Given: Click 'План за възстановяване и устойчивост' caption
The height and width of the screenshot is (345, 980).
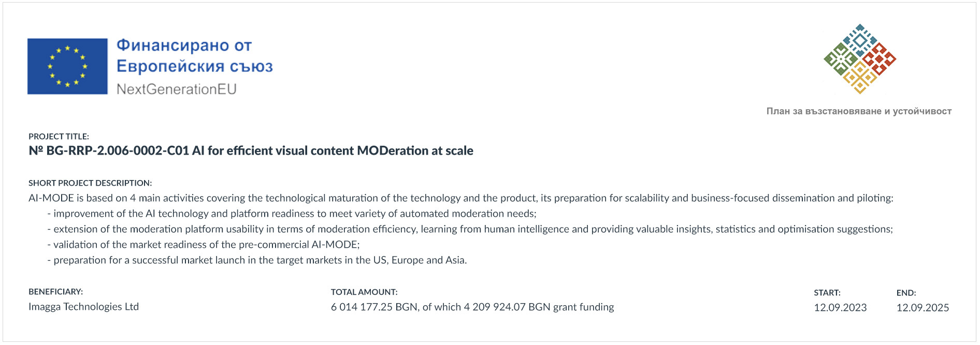Looking at the screenshot, I should pyautogui.click(x=858, y=111).
